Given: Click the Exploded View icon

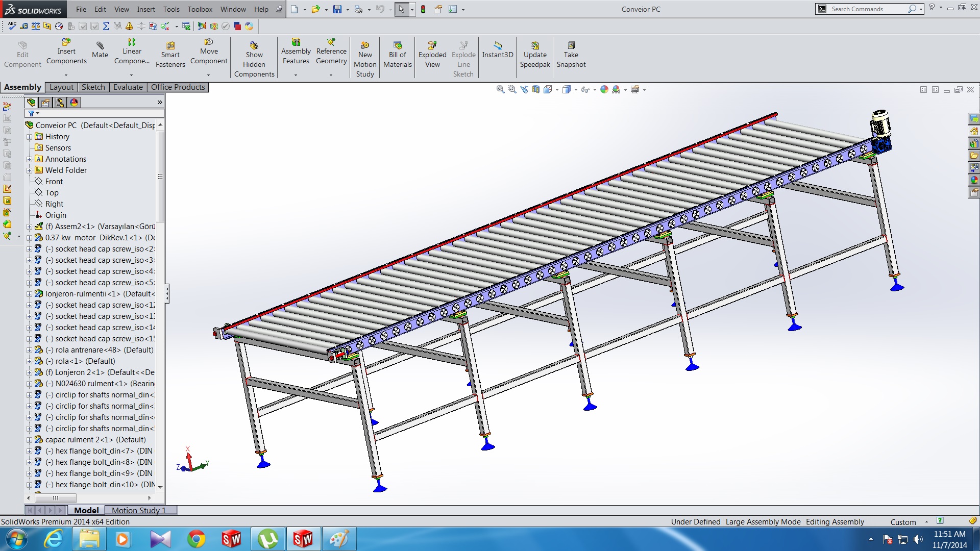Looking at the screenshot, I should tap(432, 45).
